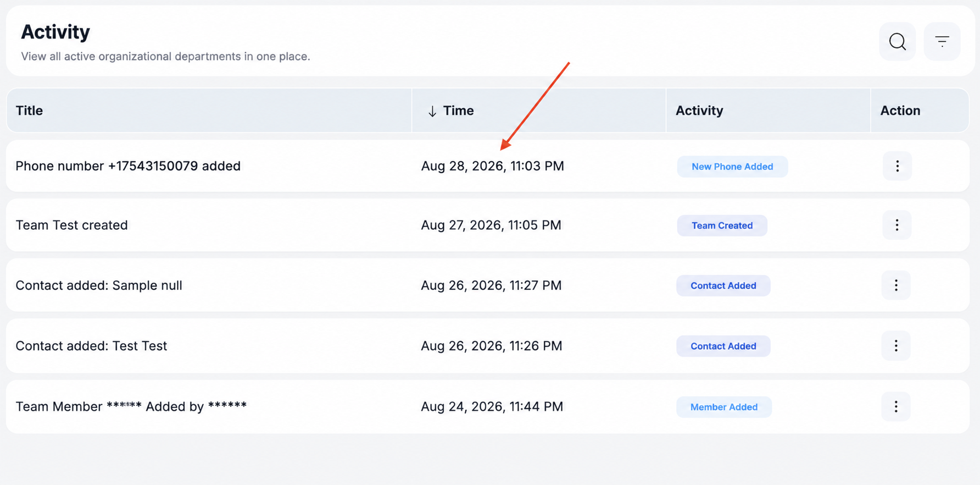Viewport: 980px width, 485px height.
Task: Open the Phone number +17543150079 added entry
Action: point(128,166)
